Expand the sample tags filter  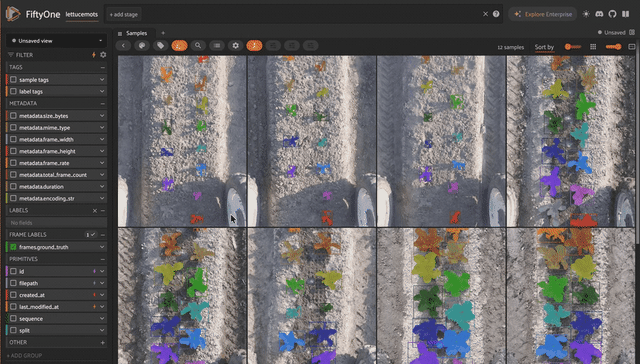point(102,80)
